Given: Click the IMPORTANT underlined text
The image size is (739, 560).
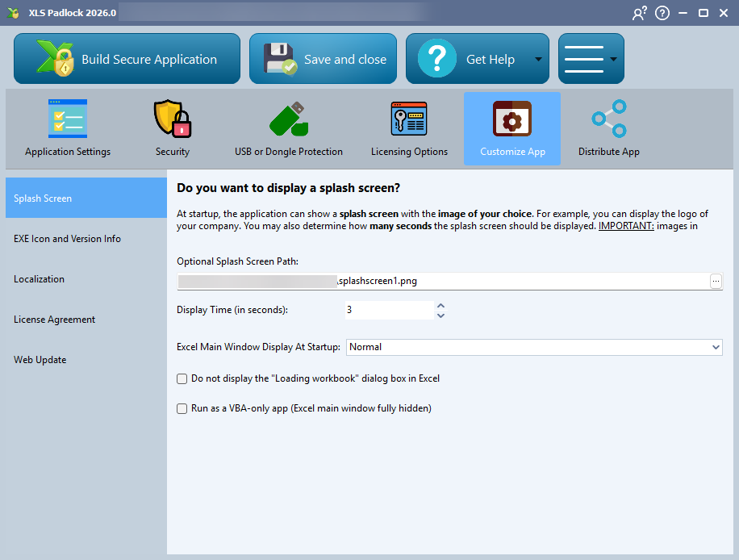Looking at the screenshot, I should pyautogui.click(x=626, y=226).
